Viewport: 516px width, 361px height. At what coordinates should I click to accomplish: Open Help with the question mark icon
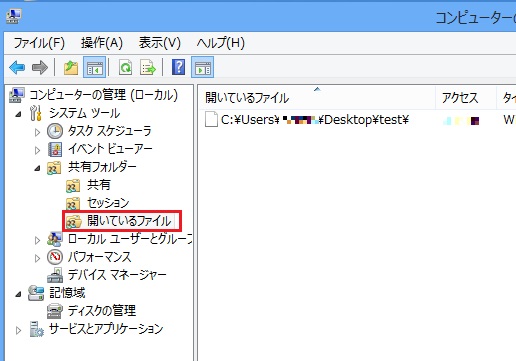[178, 67]
